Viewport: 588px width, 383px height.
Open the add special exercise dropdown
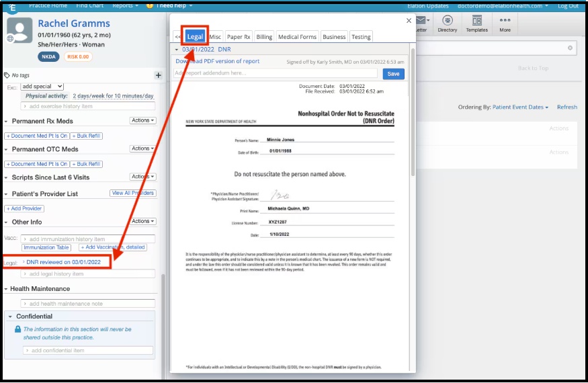tap(42, 87)
